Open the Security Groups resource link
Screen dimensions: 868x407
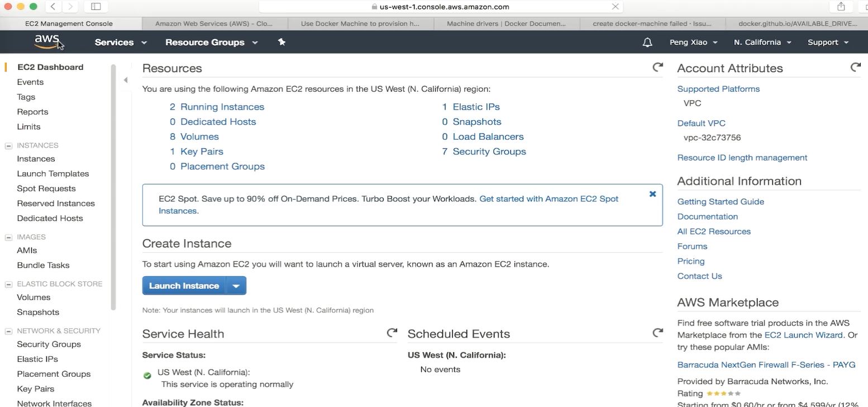489,152
